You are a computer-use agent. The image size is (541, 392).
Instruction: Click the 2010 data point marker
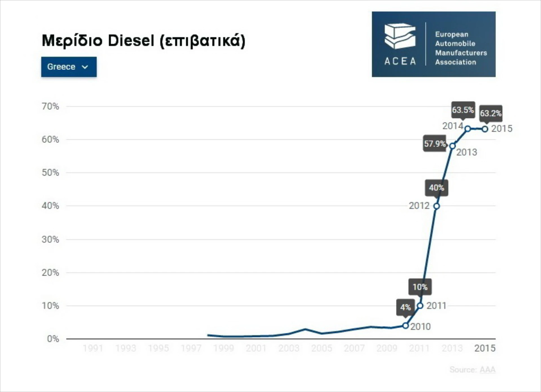point(405,325)
